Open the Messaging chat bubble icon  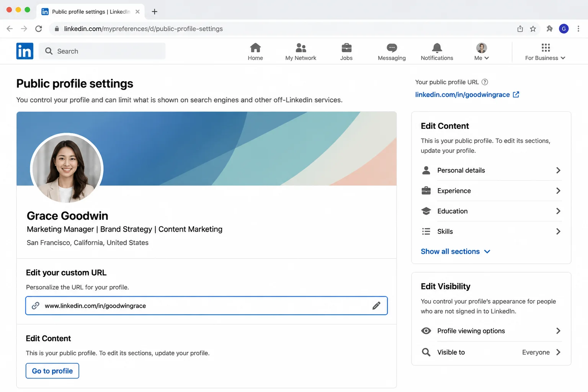pyautogui.click(x=392, y=48)
